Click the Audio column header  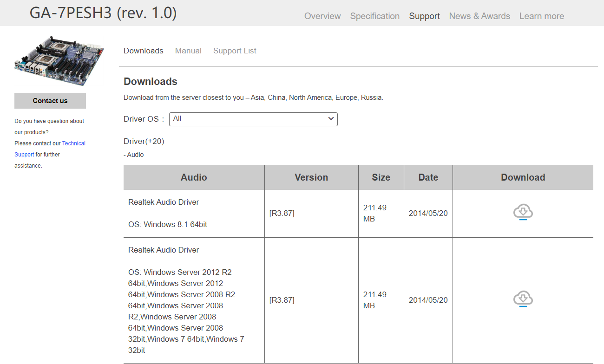coord(194,177)
